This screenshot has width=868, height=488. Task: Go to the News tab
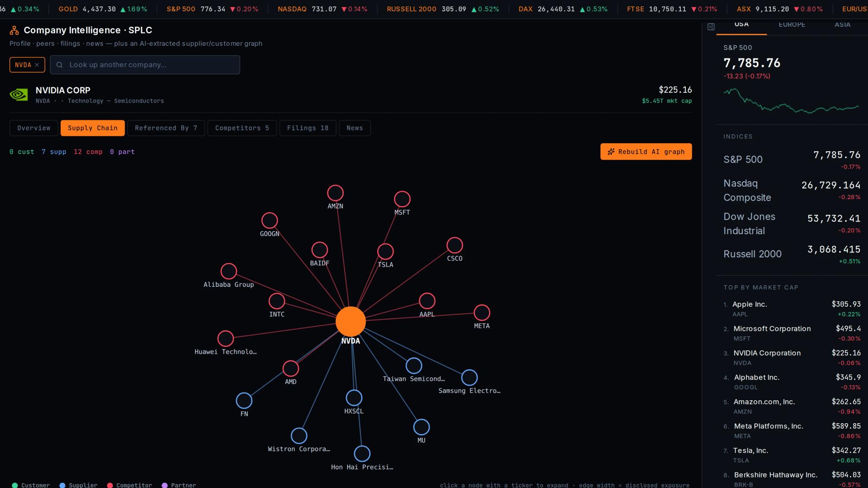pos(355,128)
